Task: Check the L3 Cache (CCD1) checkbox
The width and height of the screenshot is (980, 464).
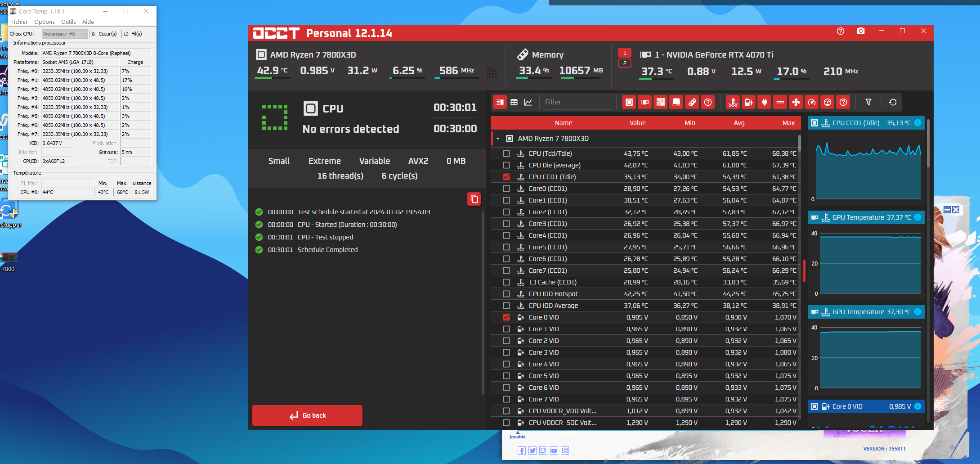Action: [x=506, y=282]
